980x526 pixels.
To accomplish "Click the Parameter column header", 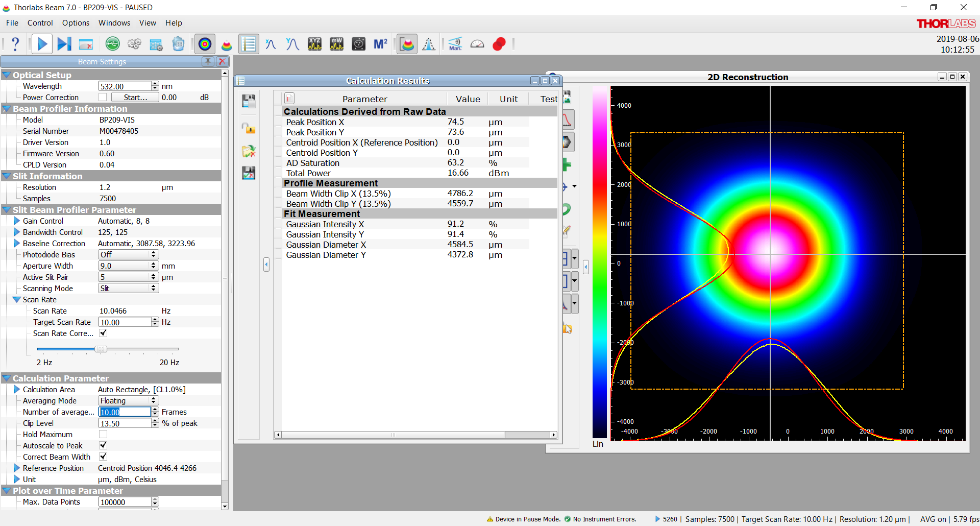I will pos(364,99).
